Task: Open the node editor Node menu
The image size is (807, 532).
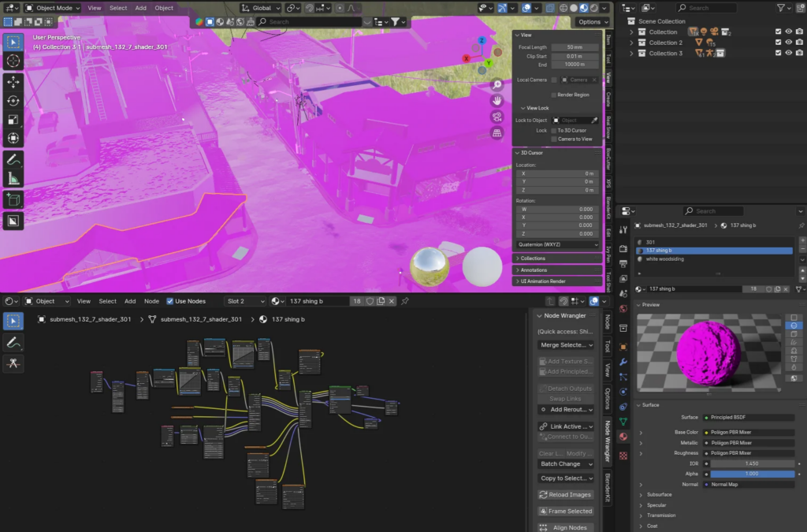Action: [151, 301]
